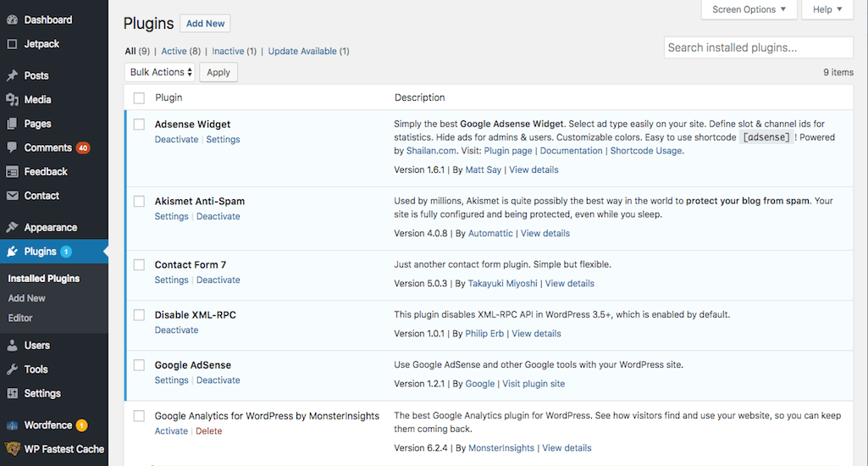Screen dimensions: 868x466
Task: Click the Wordfence shield icon
Action: tap(12, 425)
